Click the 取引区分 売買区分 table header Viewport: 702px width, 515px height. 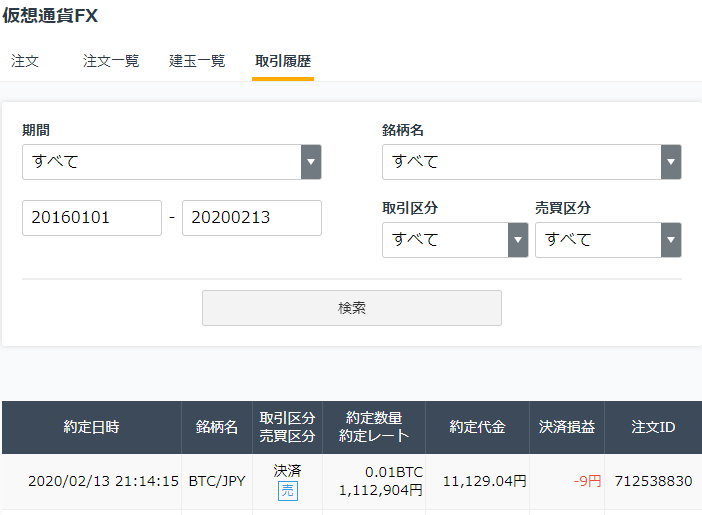click(x=287, y=427)
